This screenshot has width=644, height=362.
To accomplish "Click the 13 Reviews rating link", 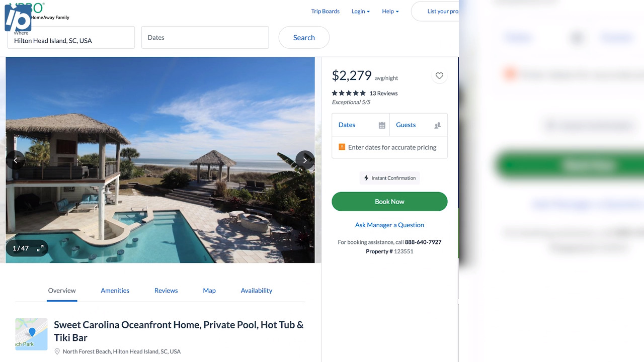I will (383, 93).
